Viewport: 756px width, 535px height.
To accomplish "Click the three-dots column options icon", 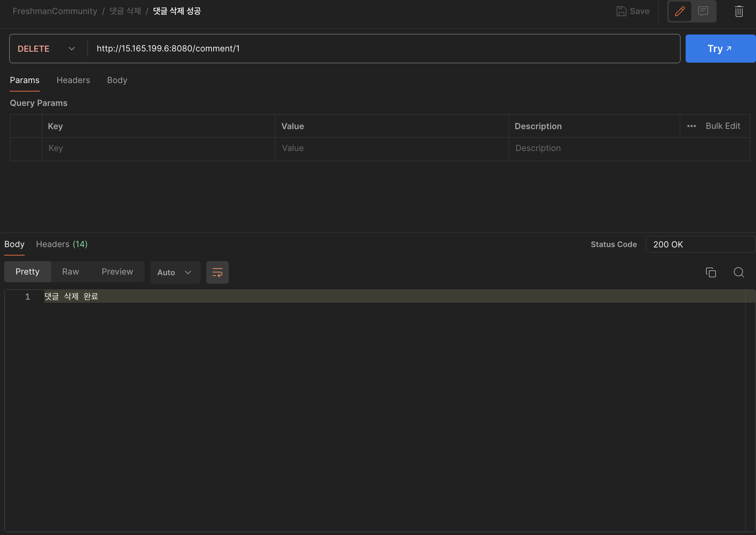I will 691,126.
